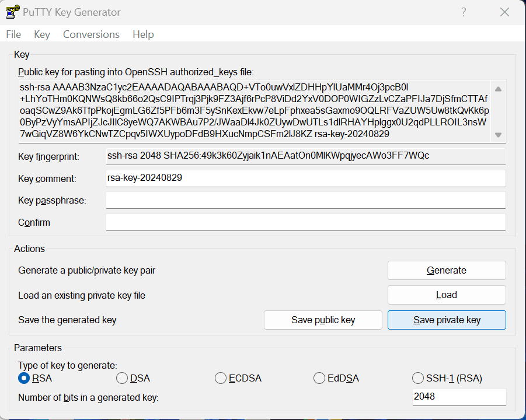Image resolution: width=526 pixels, height=420 pixels.
Task: Select the SSH-1 (RSA) key type
Action: (447, 378)
